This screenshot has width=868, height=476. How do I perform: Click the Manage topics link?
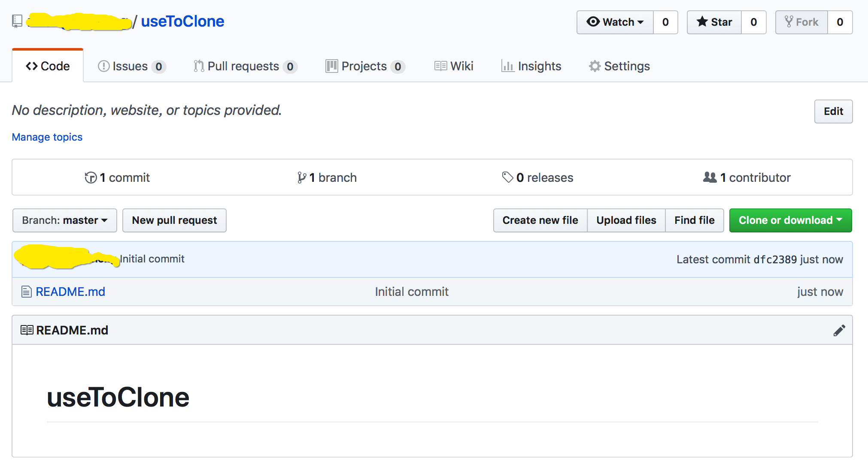[x=47, y=137]
